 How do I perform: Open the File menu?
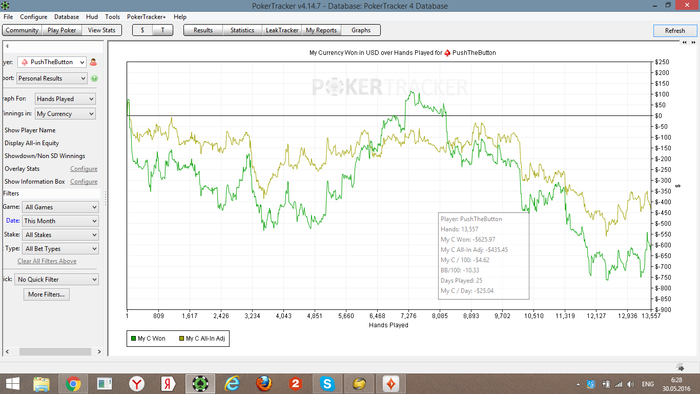pos(8,17)
